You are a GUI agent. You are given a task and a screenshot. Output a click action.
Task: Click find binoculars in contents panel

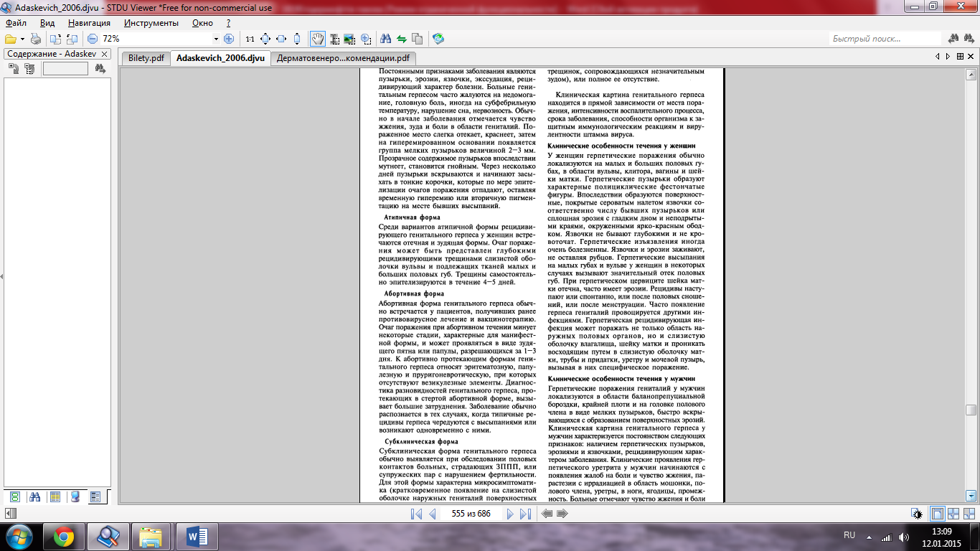pyautogui.click(x=100, y=69)
